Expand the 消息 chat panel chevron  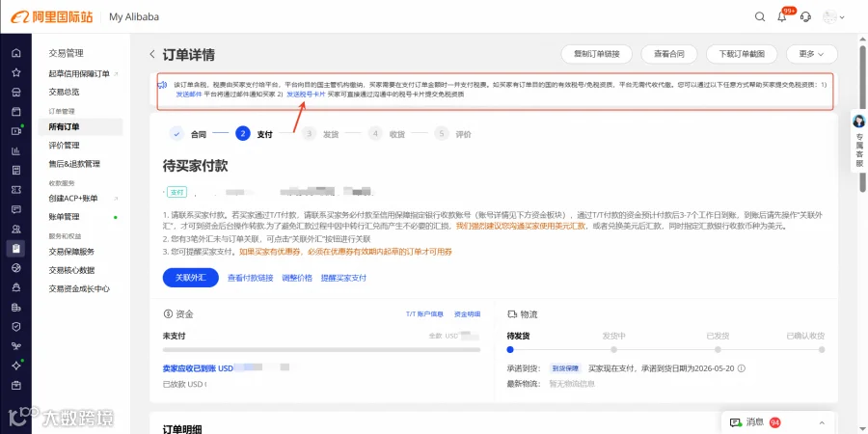pos(822,422)
